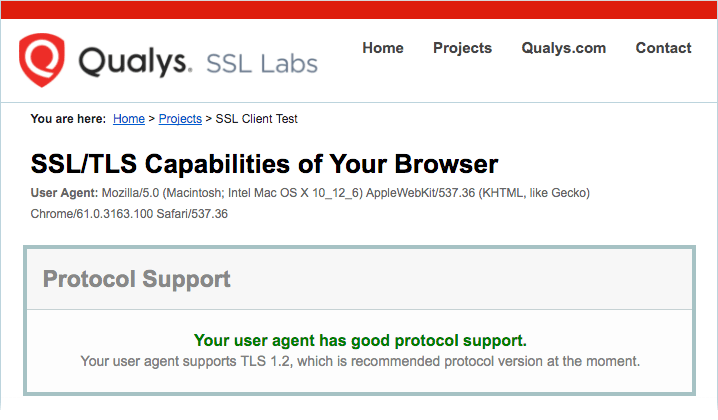Viewport: 718px width, 420px height.
Task: Follow the Home breadcrumb link
Action: (x=129, y=119)
